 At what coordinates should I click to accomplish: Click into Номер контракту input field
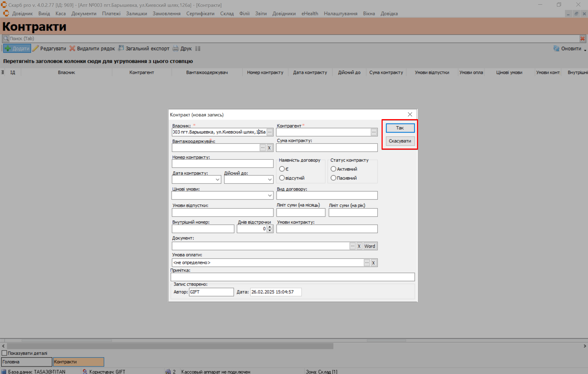pyautogui.click(x=223, y=163)
